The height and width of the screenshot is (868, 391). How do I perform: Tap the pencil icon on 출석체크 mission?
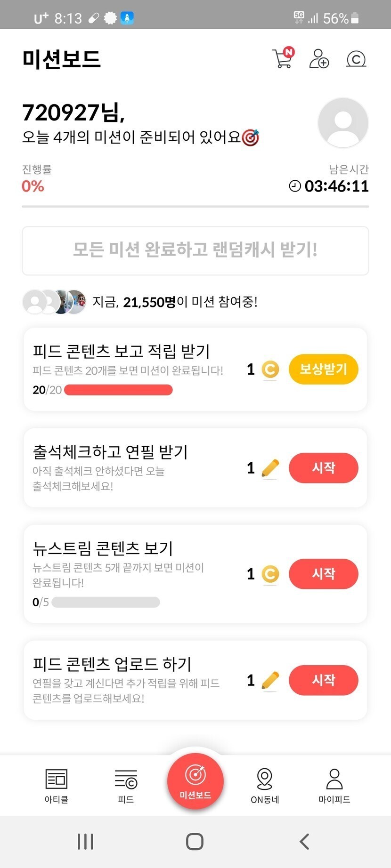[270, 468]
